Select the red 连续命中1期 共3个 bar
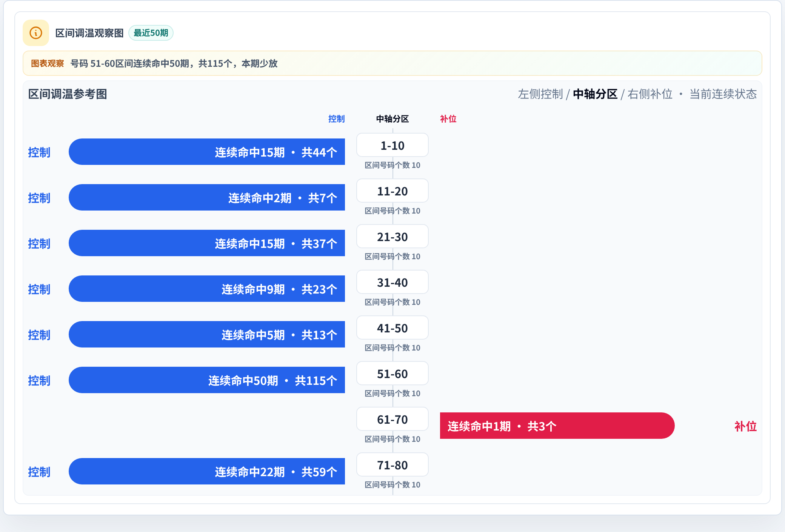 [x=557, y=426]
